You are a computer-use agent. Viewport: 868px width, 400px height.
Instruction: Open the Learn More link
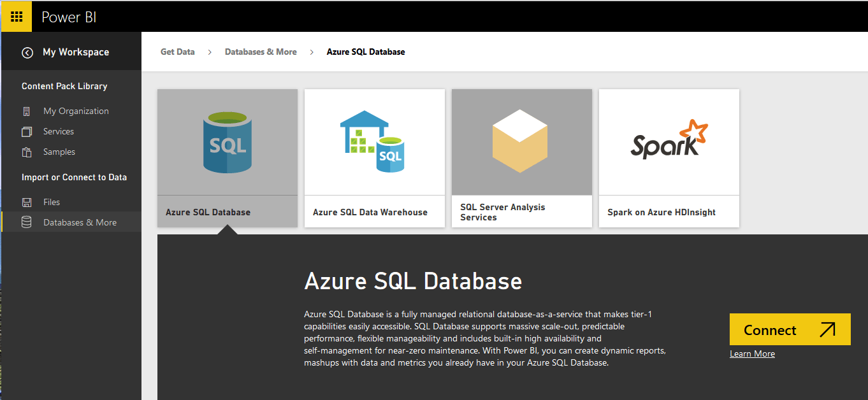752,354
